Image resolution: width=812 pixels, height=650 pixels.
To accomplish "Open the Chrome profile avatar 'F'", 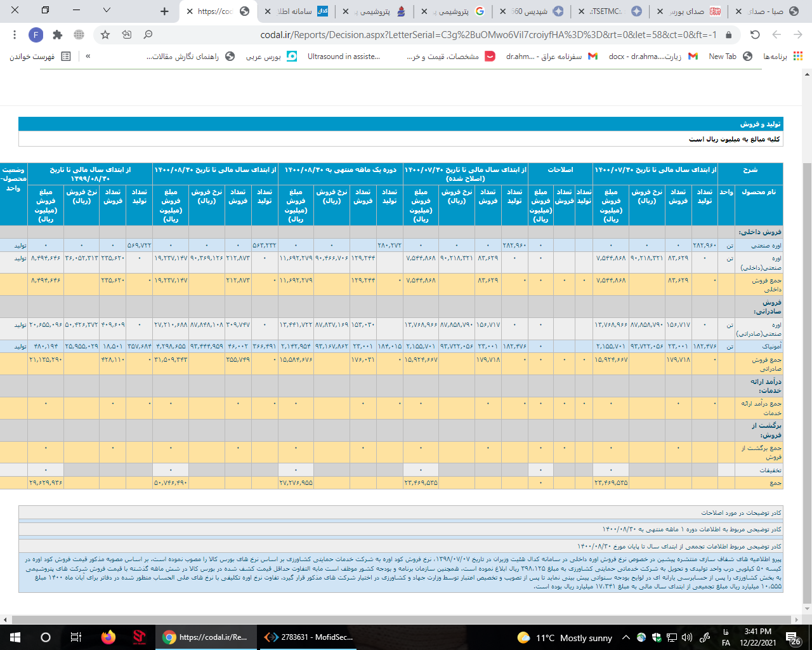I will [36, 35].
